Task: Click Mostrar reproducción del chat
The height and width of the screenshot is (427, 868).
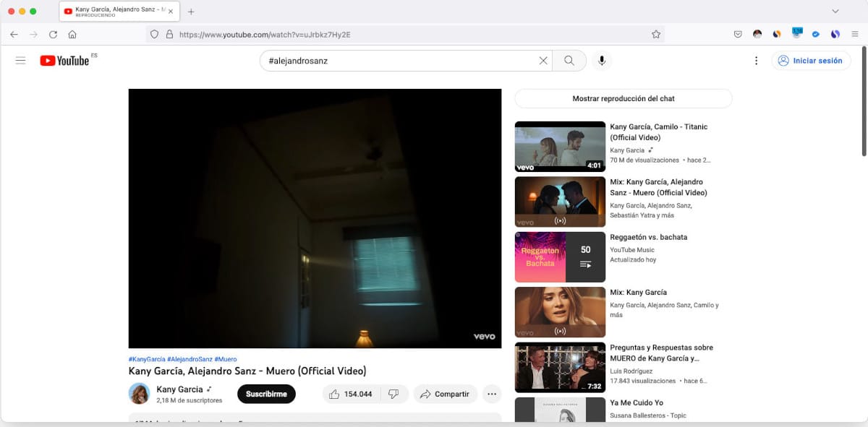Action: [x=624, y=98]
